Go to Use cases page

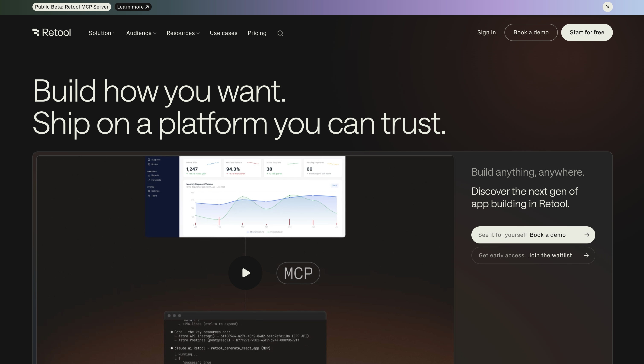tap(223, 33)
